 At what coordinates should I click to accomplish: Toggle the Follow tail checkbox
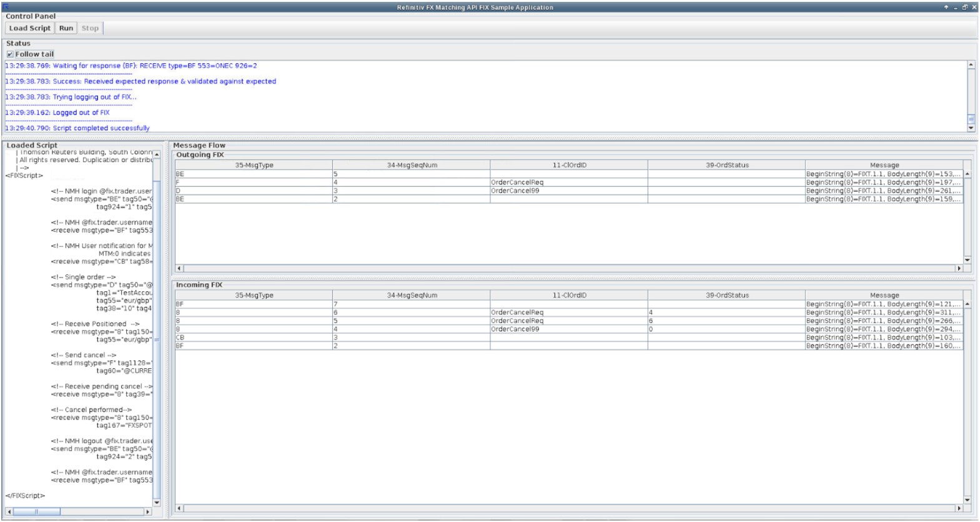click(x=10, y=54)
